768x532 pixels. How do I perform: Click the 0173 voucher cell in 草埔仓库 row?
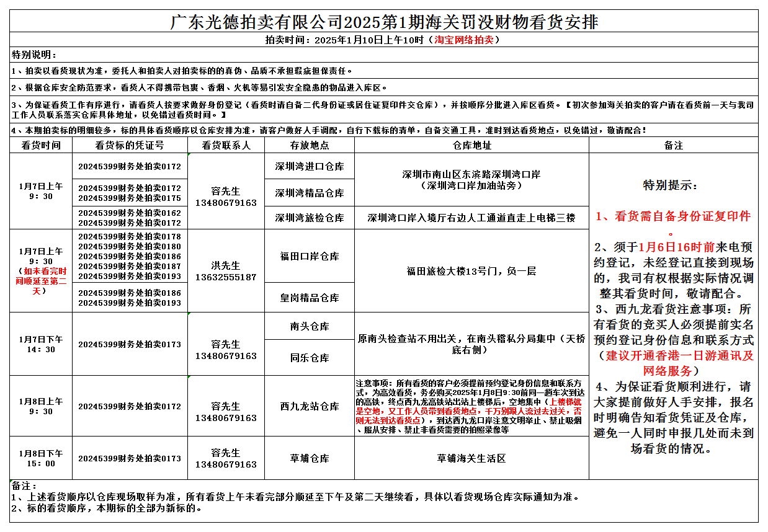130,458
